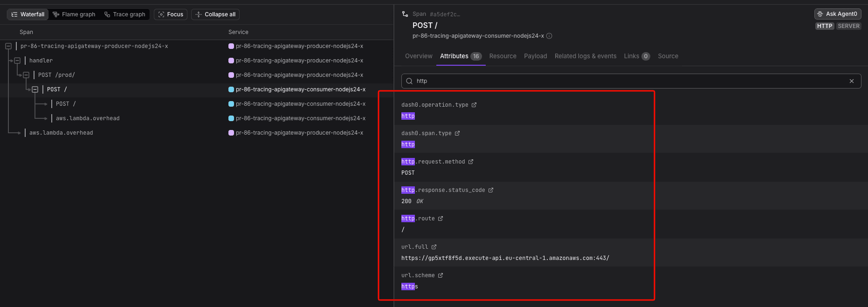Click the Focus target icon
The width and height of the screenshot is (868, 307).
pyautogui.click(x=161, y=14)
